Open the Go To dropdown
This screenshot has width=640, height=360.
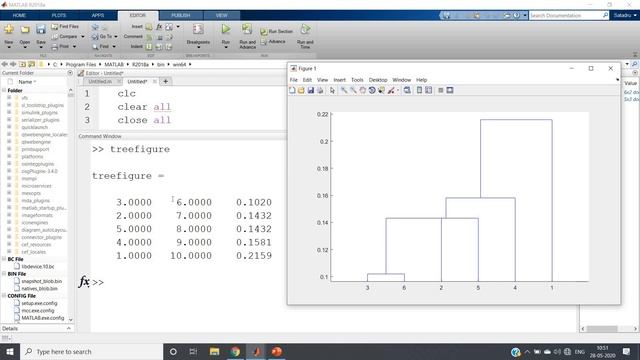click(116, 37)
